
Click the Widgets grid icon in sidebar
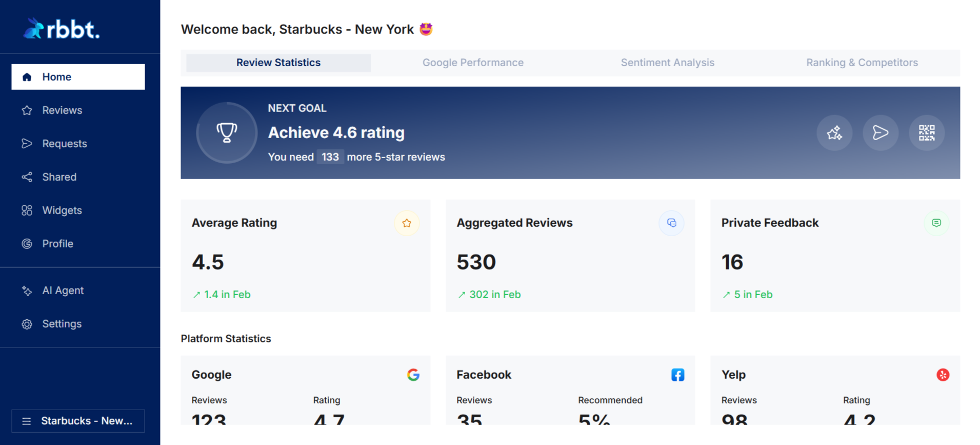click(27, 210)
